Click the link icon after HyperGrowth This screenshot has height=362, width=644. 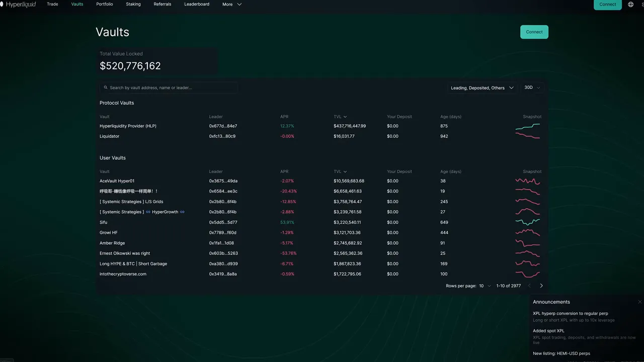pos(182,212)
